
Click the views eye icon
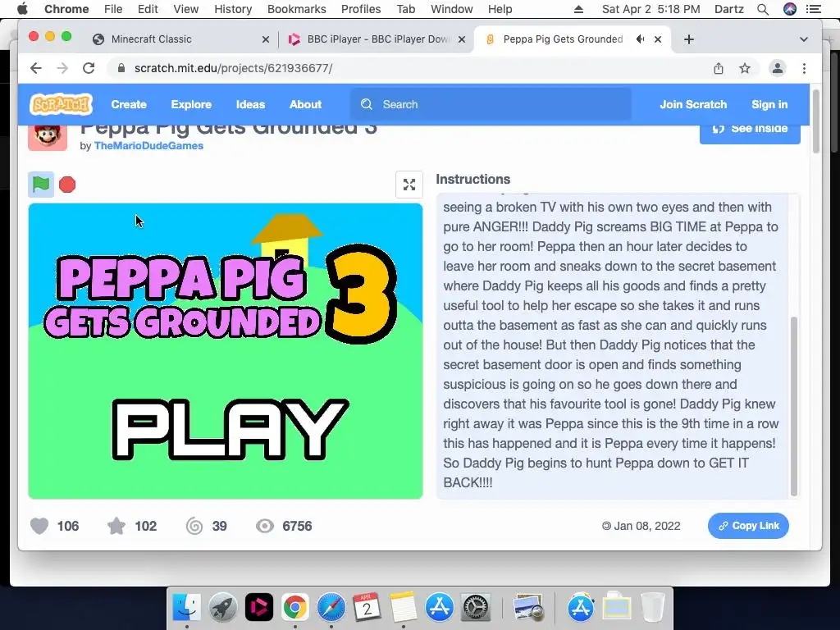[265, 526]
